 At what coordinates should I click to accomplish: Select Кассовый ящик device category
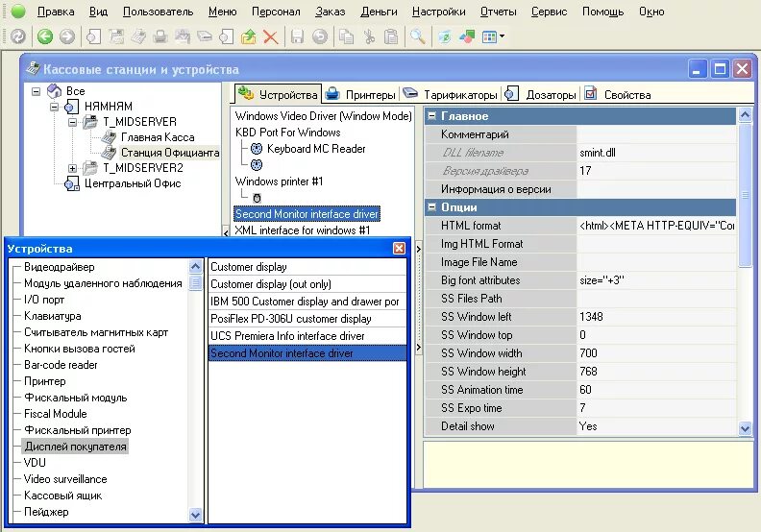coord(62,496)
